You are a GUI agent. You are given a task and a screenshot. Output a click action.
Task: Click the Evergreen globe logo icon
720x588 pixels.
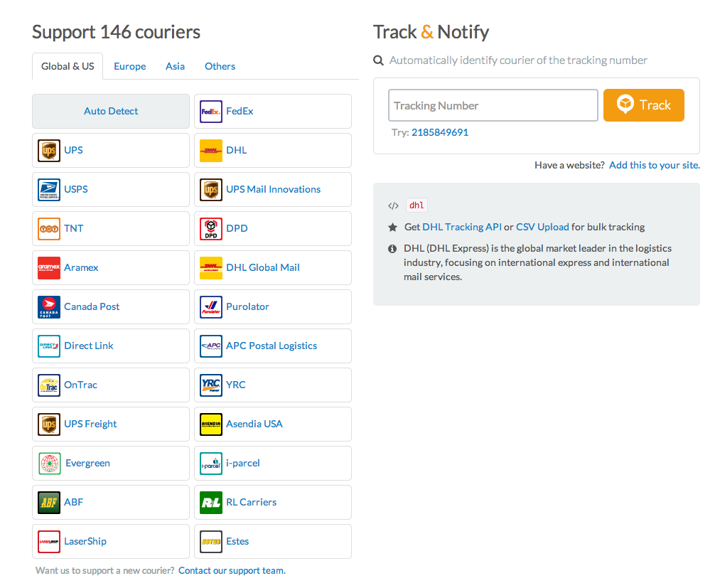point(50,463)
